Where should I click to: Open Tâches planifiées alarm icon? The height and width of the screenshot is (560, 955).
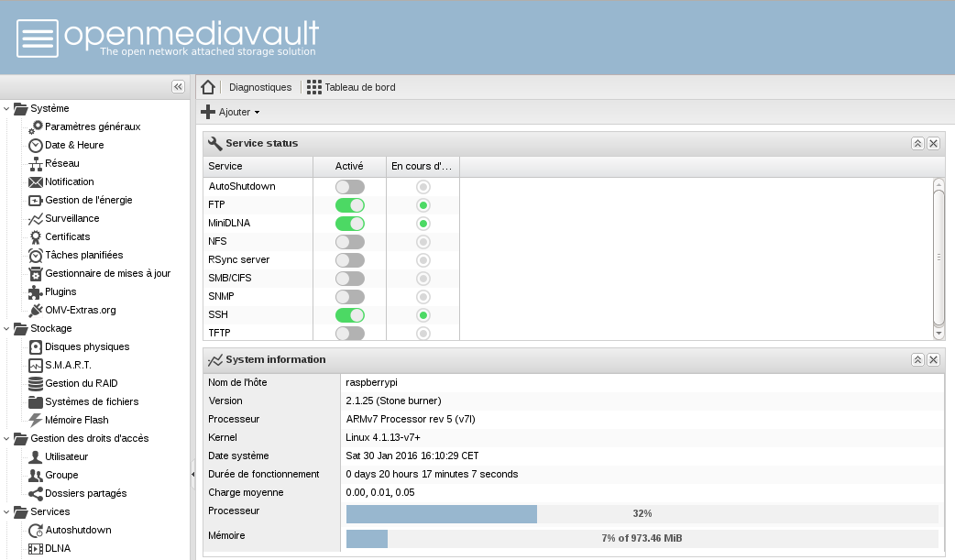pos(36,255)
